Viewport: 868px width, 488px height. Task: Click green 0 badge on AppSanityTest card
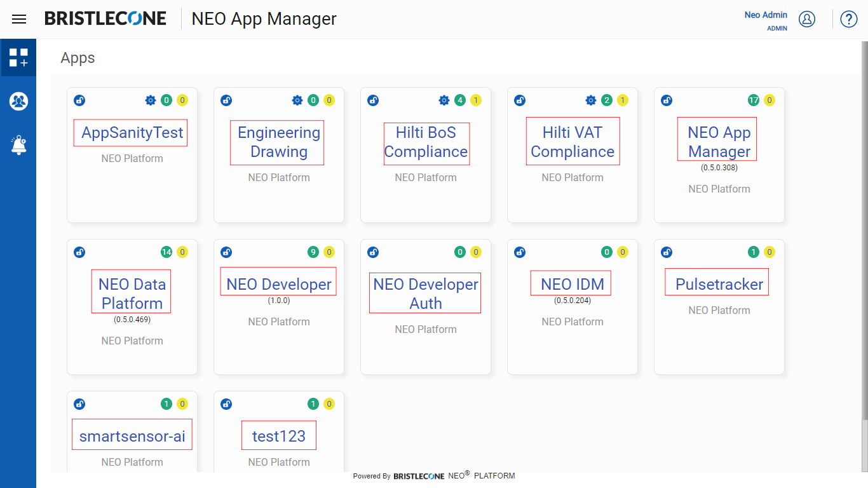point(166,100)
